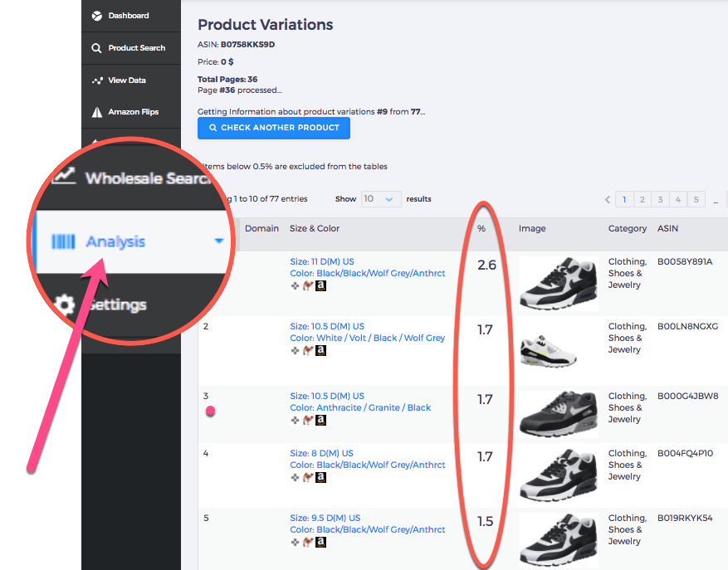Click the Settings gear icon
Viewport: 728px width, 570px height.
point(64,305)
